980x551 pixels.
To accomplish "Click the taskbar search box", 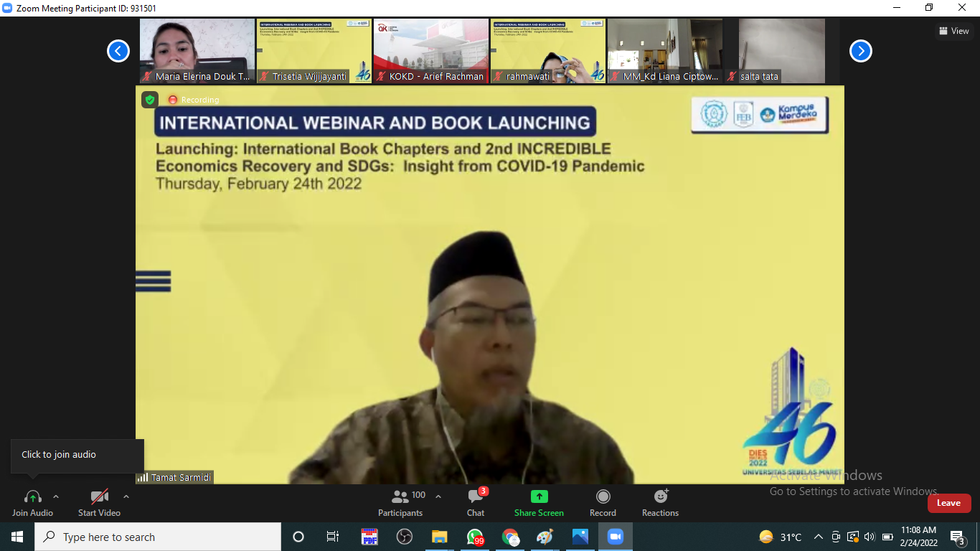I will pos(158,537).
